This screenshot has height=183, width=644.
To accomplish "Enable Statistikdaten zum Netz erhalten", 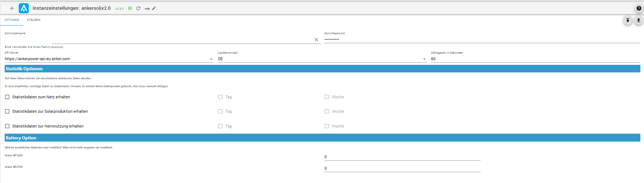I will tap(7, 97).
